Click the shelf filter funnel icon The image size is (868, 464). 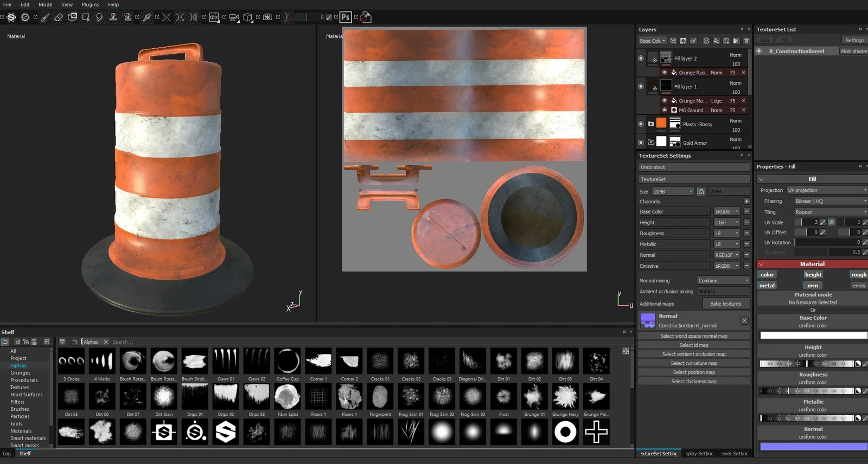click(62, 342)
